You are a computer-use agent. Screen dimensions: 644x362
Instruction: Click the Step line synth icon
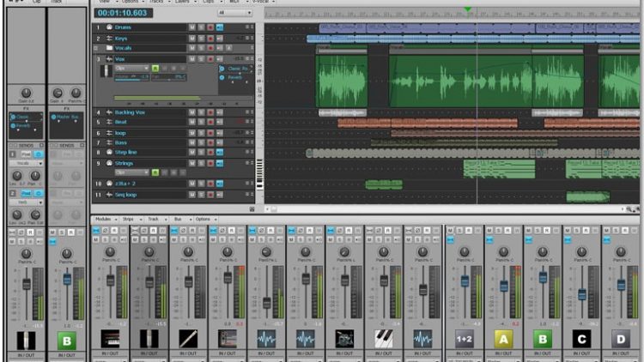pos(109,152)
